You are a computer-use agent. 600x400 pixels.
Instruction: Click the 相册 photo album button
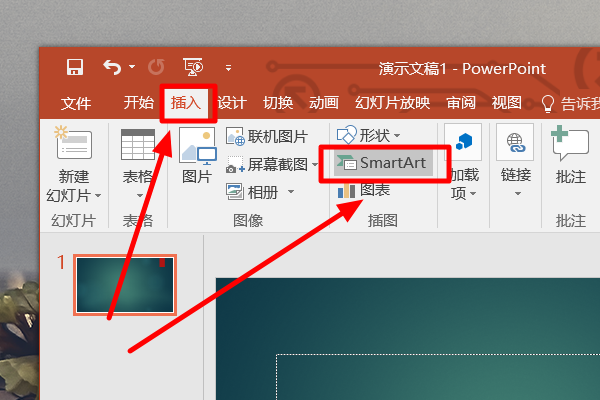(x=252, y=192)
